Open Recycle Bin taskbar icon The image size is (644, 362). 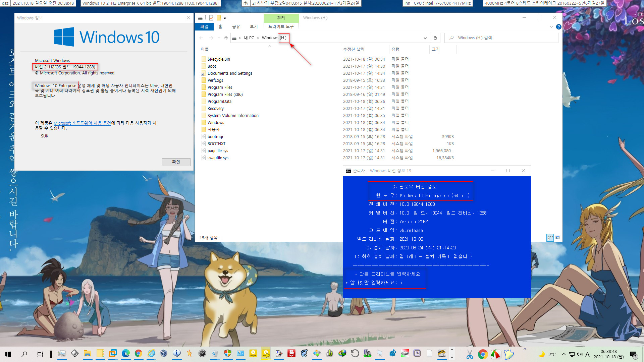pos(215,354)
